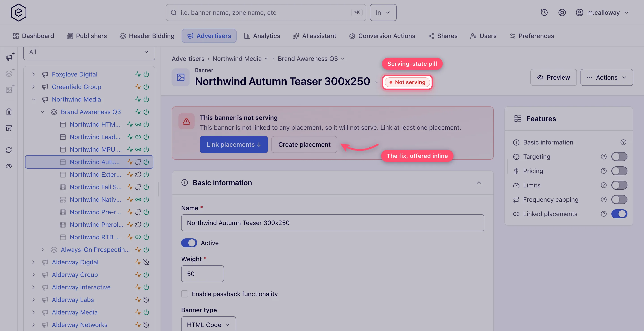Click the add advertiser megaphone sidebar icon
The width and height of the screenshot is (644, 331).
(x=9, y=57)
